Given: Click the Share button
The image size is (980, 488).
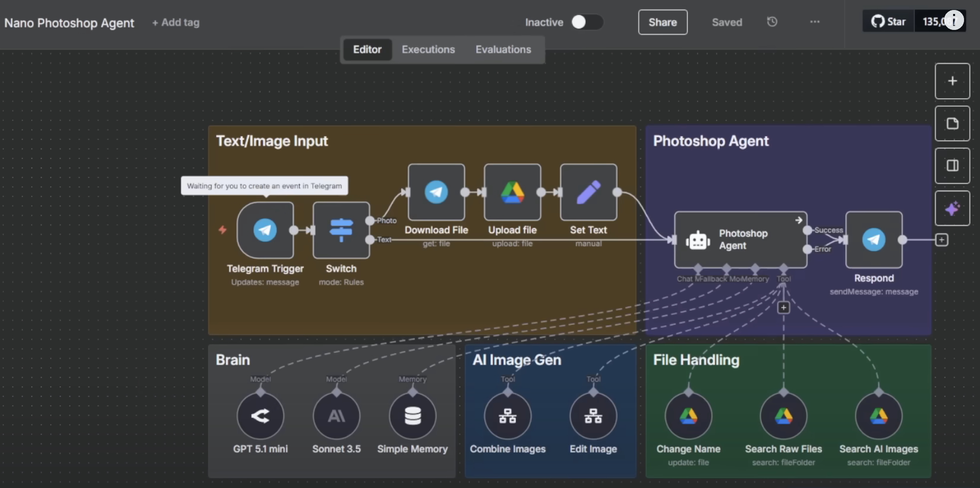Looking at the screenshot, I should point(662,22).
